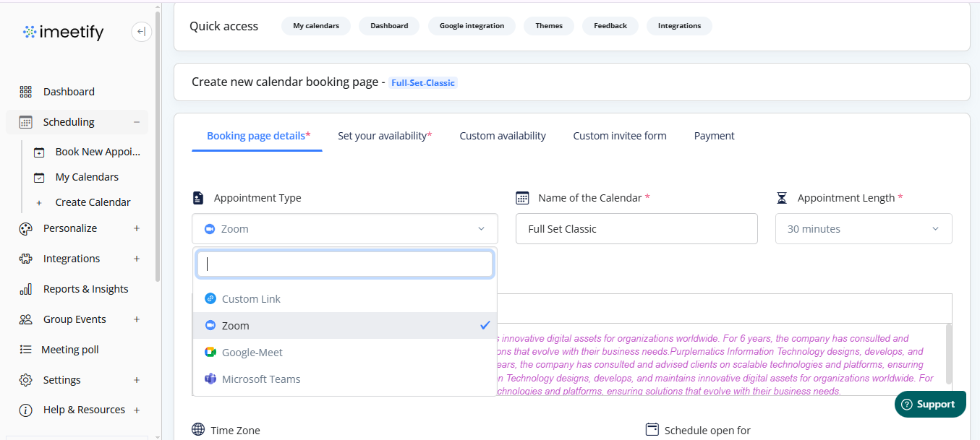
Task: Click the Settings gear icon
Action: [x=26, y=380]
